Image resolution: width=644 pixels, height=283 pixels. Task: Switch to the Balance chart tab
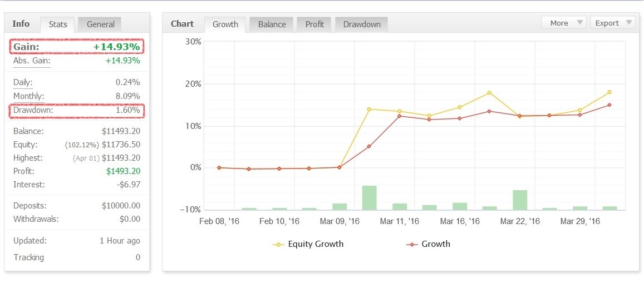click(x=272, y=24)
